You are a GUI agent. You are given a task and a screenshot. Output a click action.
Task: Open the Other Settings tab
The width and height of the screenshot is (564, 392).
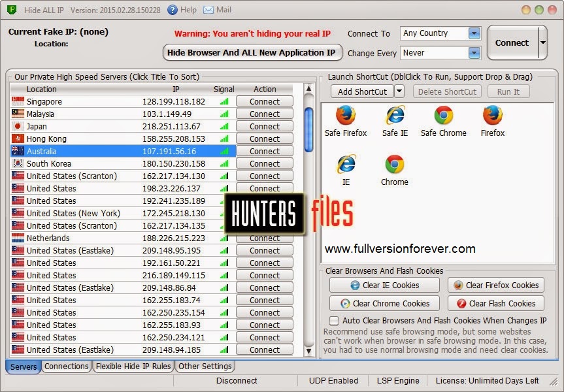205,367
